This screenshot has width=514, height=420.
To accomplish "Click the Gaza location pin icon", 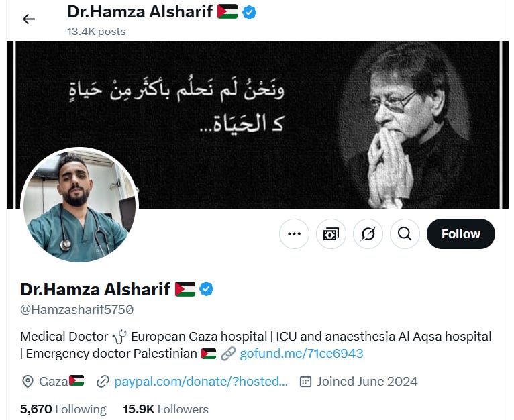I will coord(28,382).
